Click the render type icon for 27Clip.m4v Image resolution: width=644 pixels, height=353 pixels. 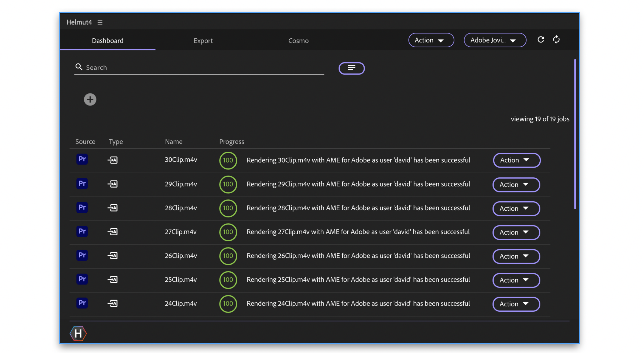[x=113, y=232]
